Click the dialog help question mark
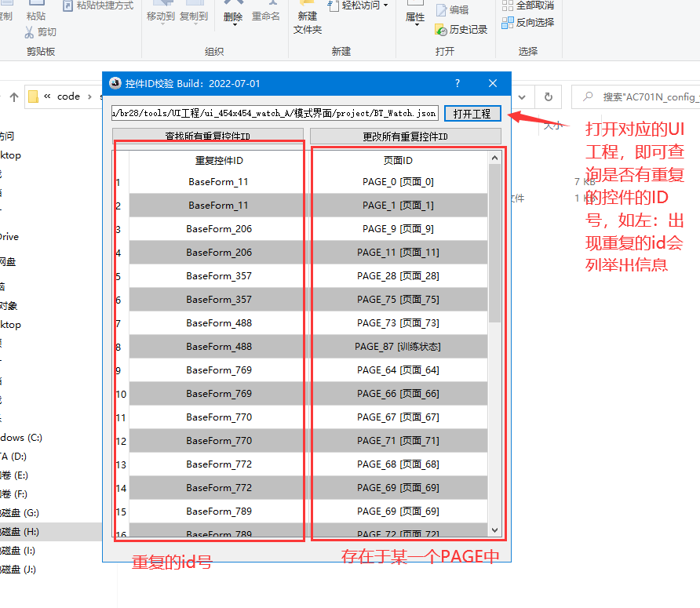The width and height of the screenshot is (700, 608). pos(458,83)
